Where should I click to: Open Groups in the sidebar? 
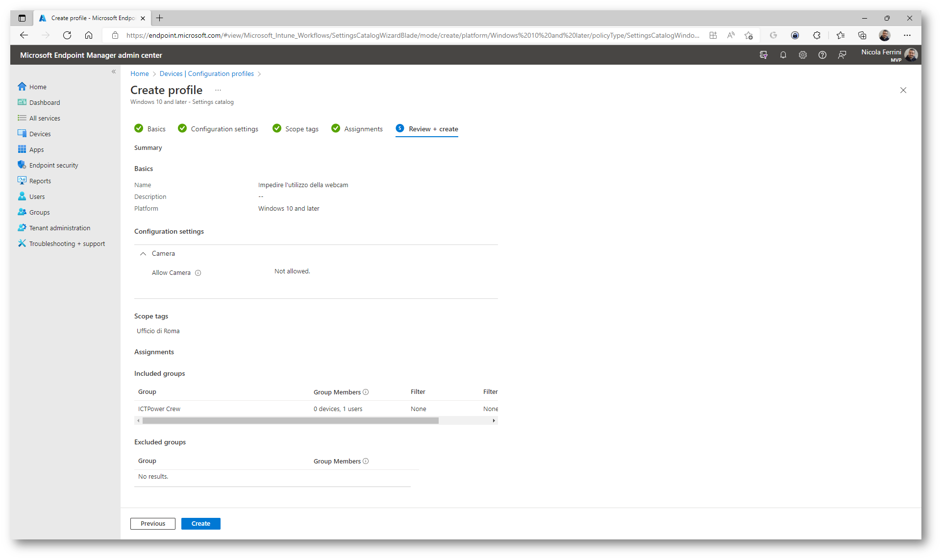(x=34, y=212)
